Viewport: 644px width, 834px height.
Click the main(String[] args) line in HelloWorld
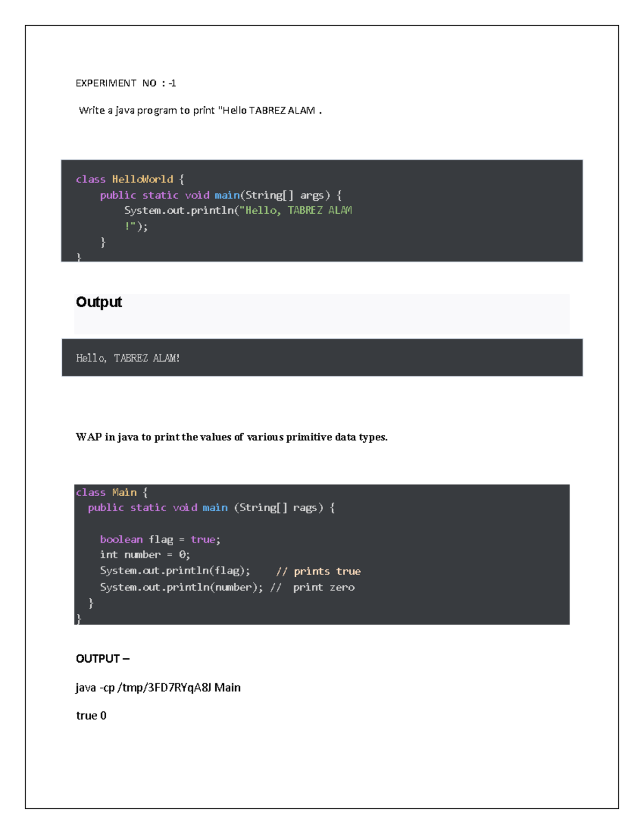(221, 195)
